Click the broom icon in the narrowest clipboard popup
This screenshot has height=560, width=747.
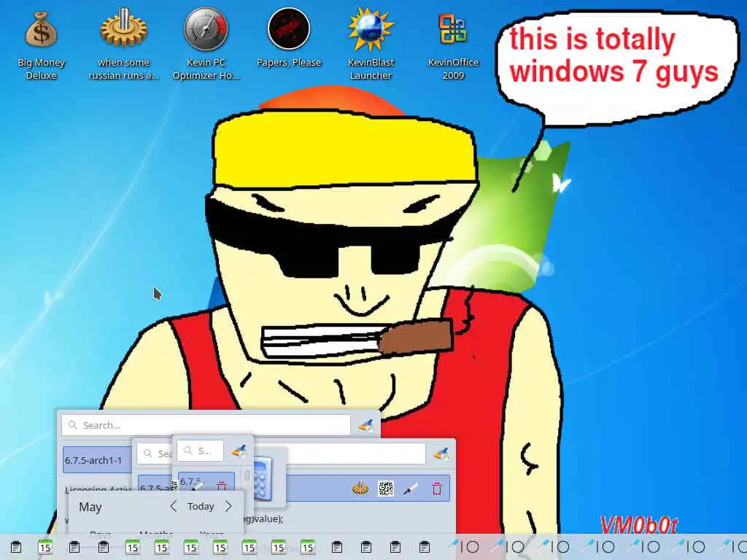(x=239, y=451)
